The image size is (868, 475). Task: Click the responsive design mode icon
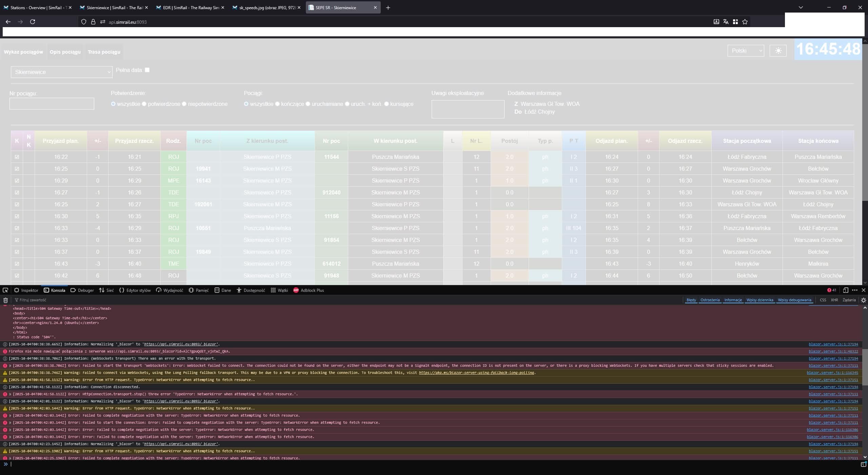tap(845, 290)
